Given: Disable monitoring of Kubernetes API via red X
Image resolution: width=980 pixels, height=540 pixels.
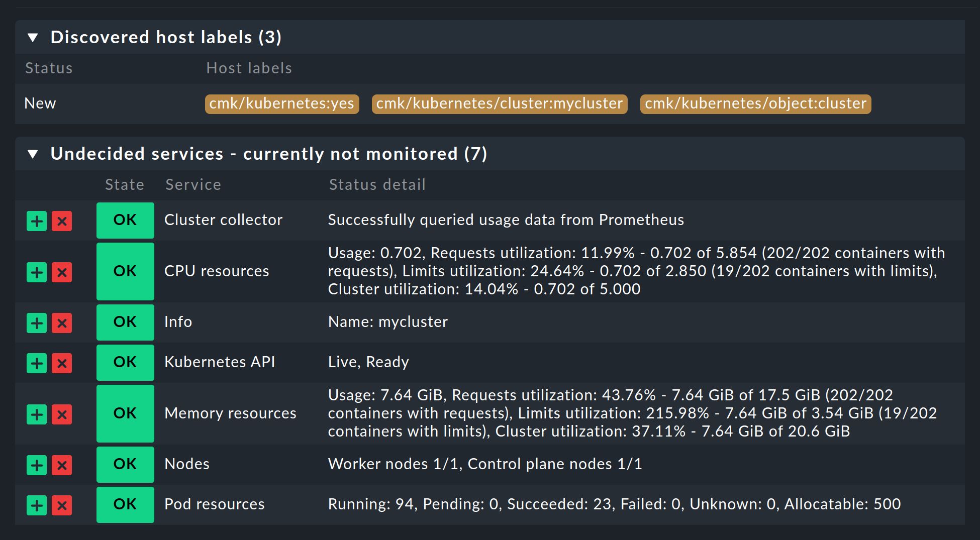Looking at the screenshot, I should [62, 363].
